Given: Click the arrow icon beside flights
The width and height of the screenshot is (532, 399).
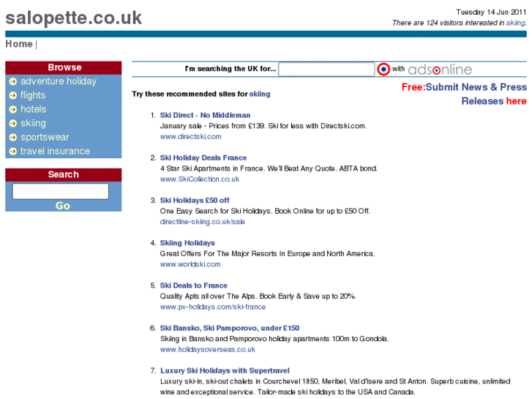Looking at the screenshot, I should 13,95.
